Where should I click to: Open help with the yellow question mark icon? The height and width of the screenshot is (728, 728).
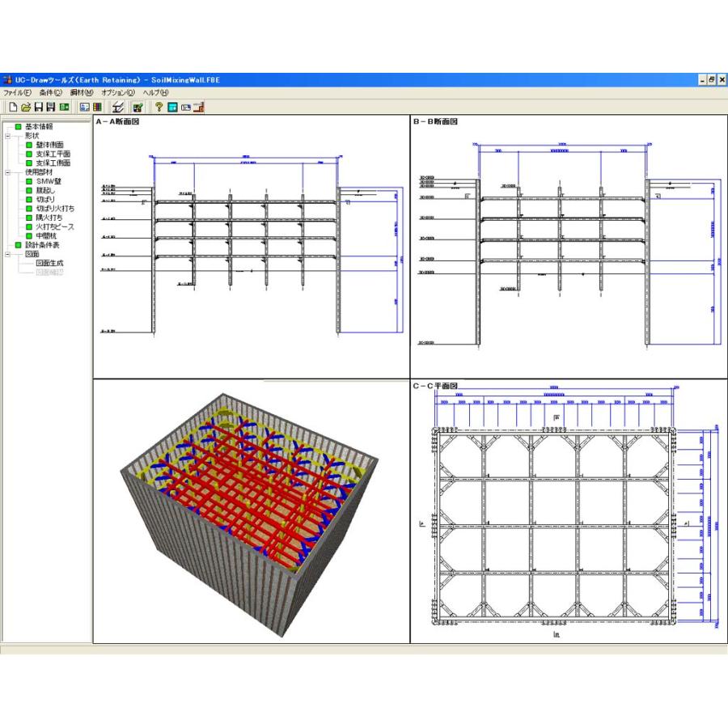pyautogui.click(x=159, y=108)
